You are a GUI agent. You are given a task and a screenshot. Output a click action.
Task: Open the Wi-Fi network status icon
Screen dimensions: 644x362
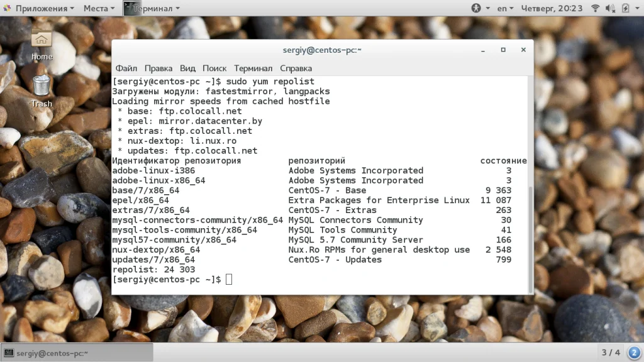595,8
